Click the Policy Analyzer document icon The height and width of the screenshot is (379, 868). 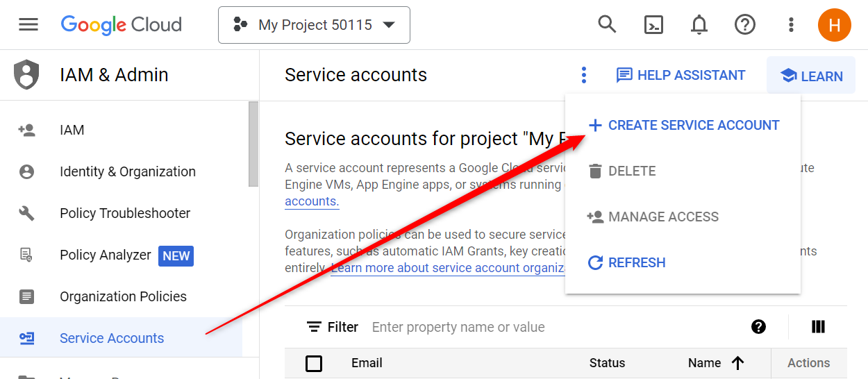pos(26,255)
